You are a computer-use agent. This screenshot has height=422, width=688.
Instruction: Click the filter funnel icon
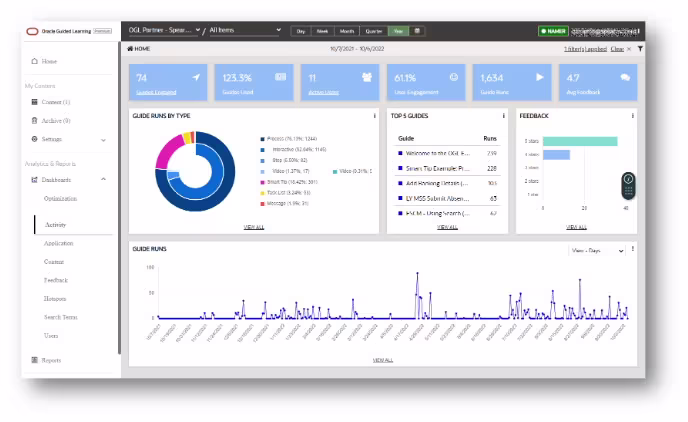(x=640, y=48)
